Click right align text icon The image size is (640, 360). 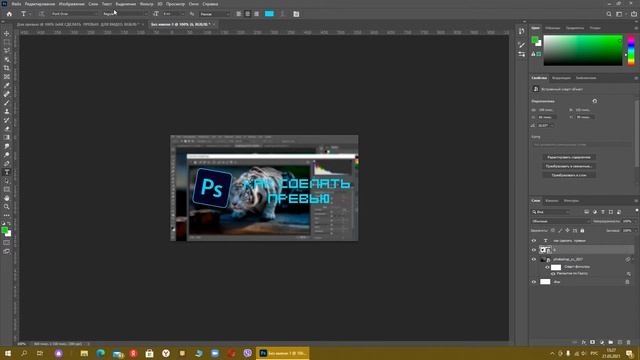point(257,14)
